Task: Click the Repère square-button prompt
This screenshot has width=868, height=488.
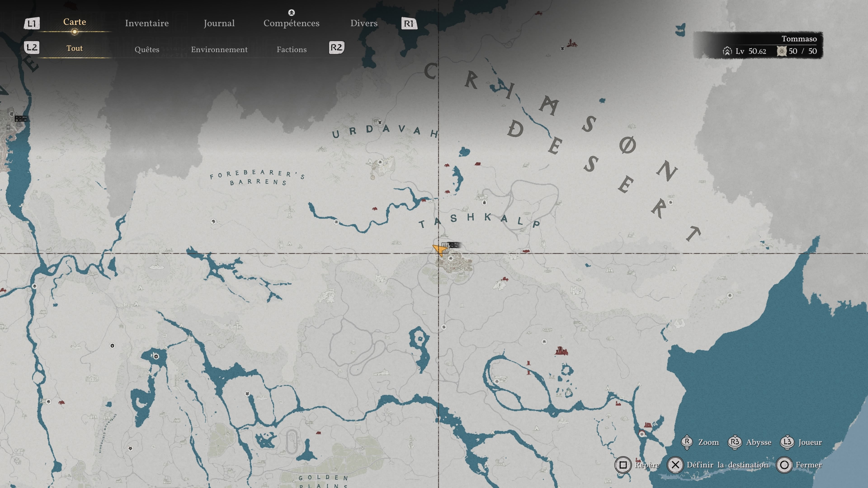Action: (637, 465)
